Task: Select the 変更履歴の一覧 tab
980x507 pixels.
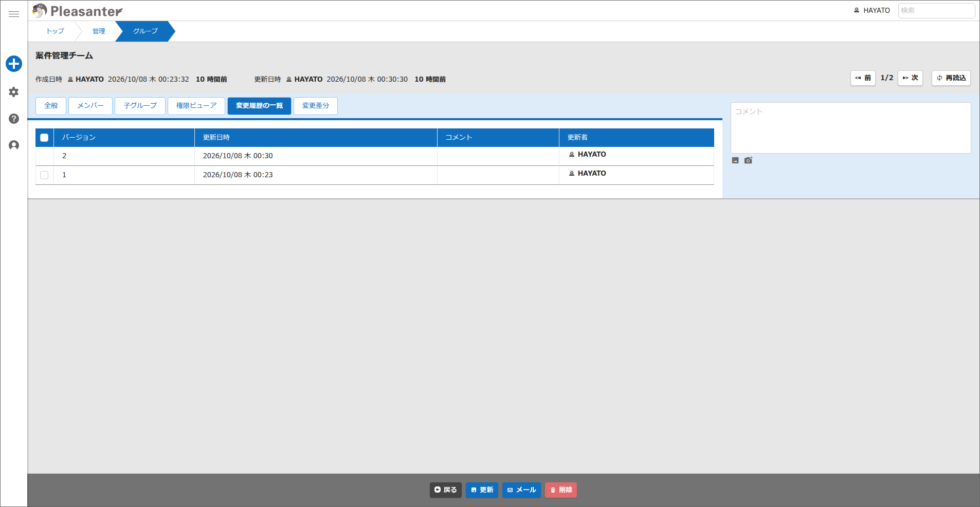Action: pyautogui.click(x=259, y=106)
